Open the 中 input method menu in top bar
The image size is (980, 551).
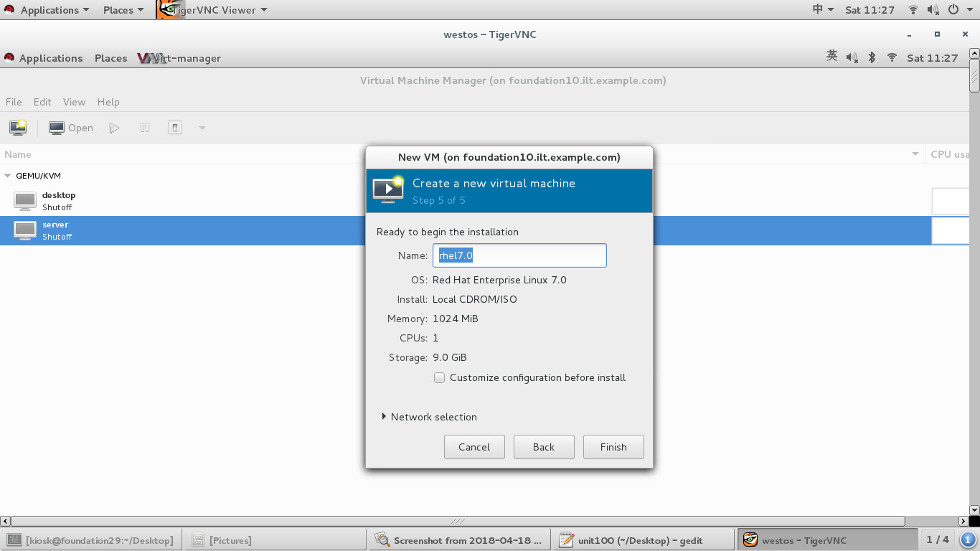[823, 9]
